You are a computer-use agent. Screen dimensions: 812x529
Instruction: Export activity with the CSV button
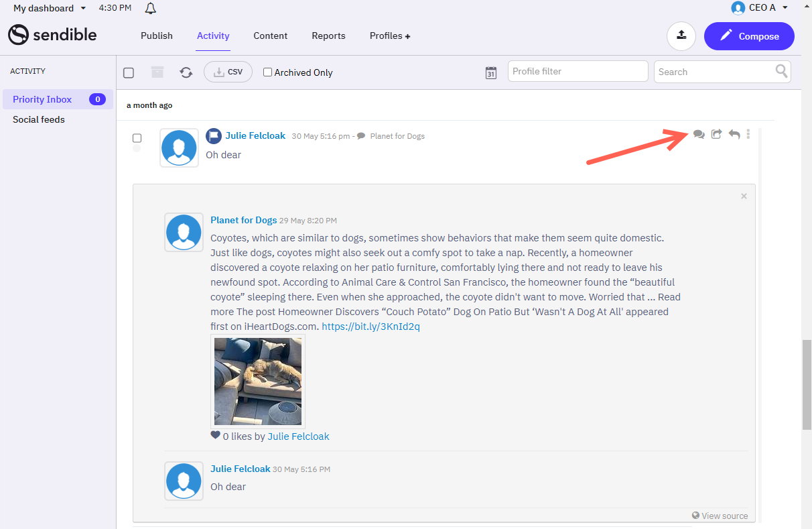[x=228, y=72]
